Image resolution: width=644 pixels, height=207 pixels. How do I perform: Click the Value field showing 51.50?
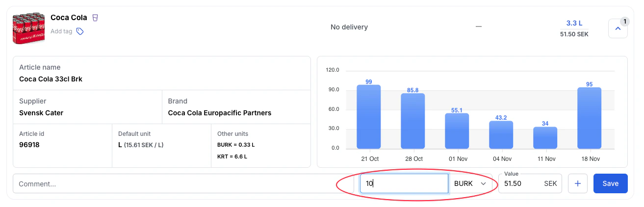coord(530,183)
